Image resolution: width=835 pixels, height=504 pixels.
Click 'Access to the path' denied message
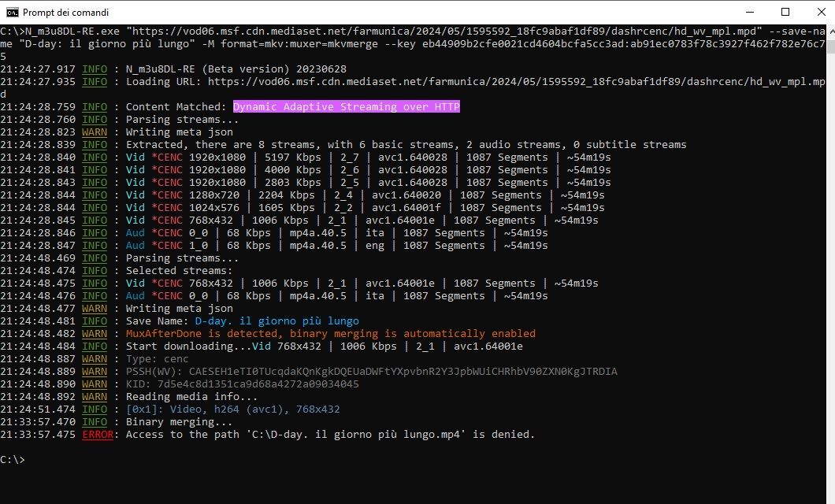pos(330,435)
